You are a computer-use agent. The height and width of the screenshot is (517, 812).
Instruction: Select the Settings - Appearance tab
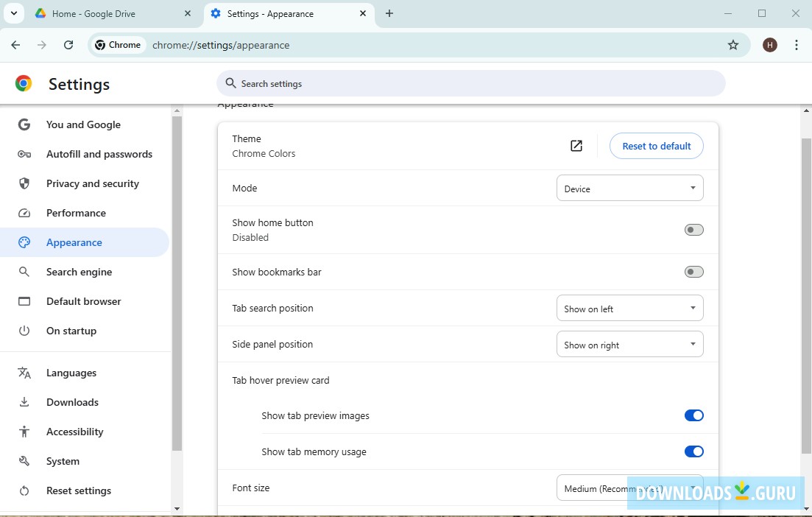pos(289,13)
